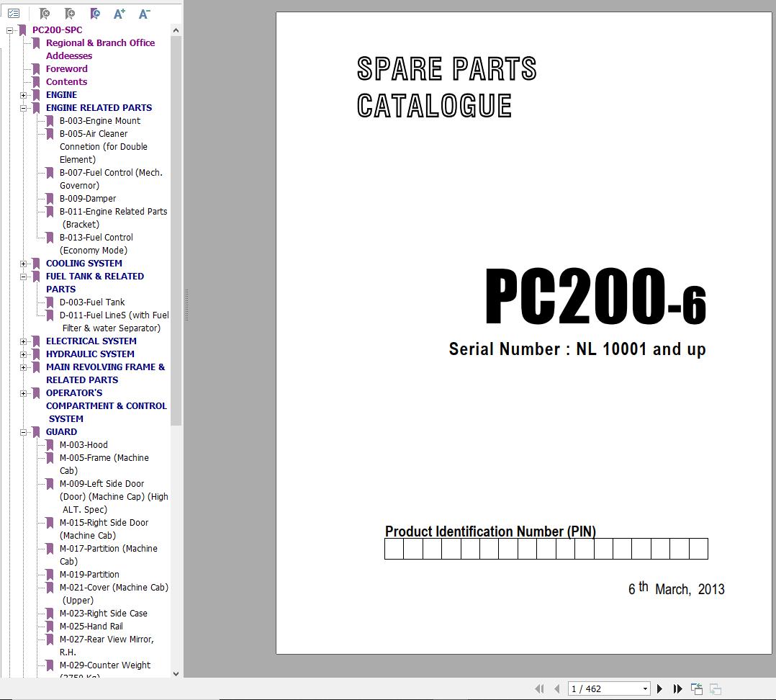Go to the previous page
The height and width of the screenshot is (700, 776).
[557, 688]
